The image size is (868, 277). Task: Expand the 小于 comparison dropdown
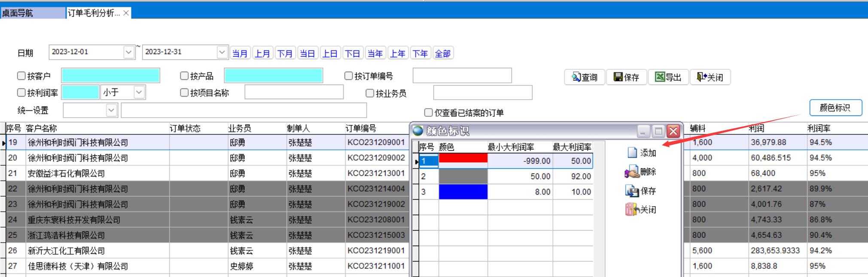(139, 92)
